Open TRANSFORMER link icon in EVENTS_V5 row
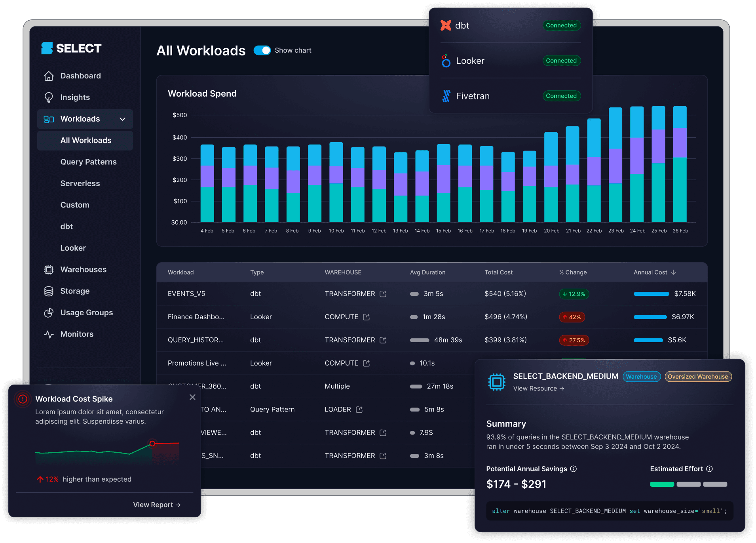756x543 pixels. tap(383, 294)
